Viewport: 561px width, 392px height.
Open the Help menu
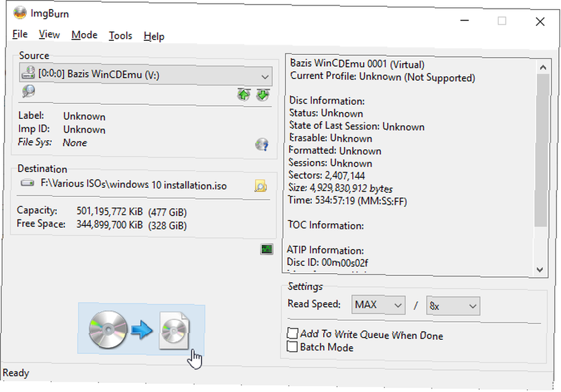pos(154,36)
